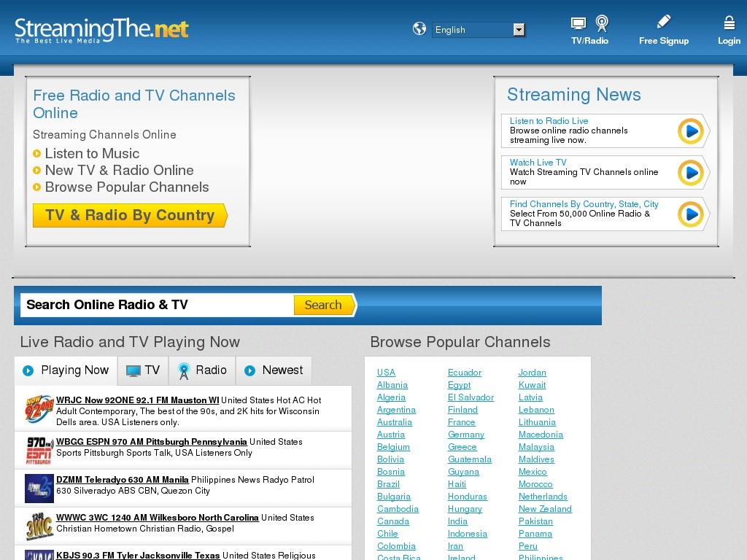Open WBGG ESPN 970 AM Pittsburgh link

152,441
